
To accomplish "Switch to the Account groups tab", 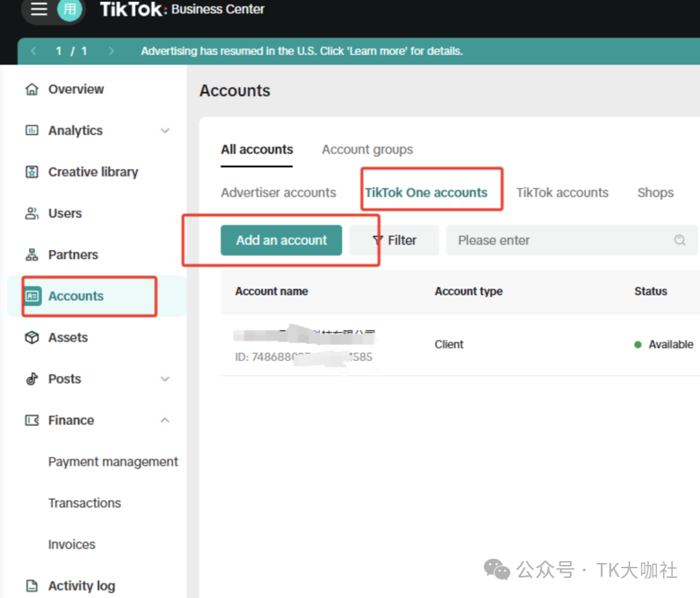I will [x=367, y=150].
